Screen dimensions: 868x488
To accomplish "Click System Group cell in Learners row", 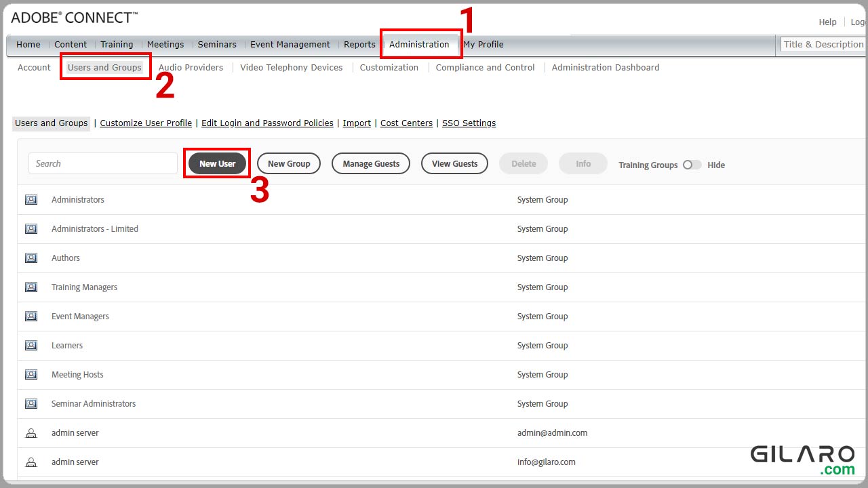I will (542, 346).
